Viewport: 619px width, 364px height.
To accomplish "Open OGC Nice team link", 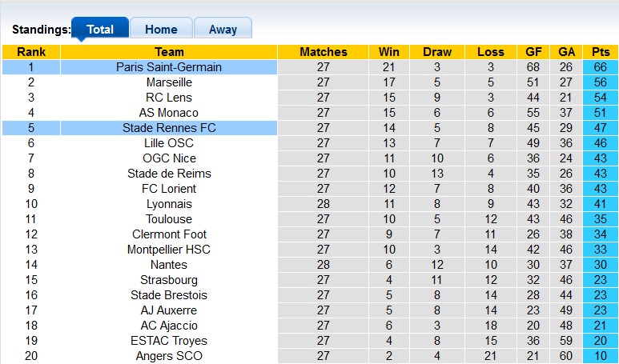I will (169, 158).
